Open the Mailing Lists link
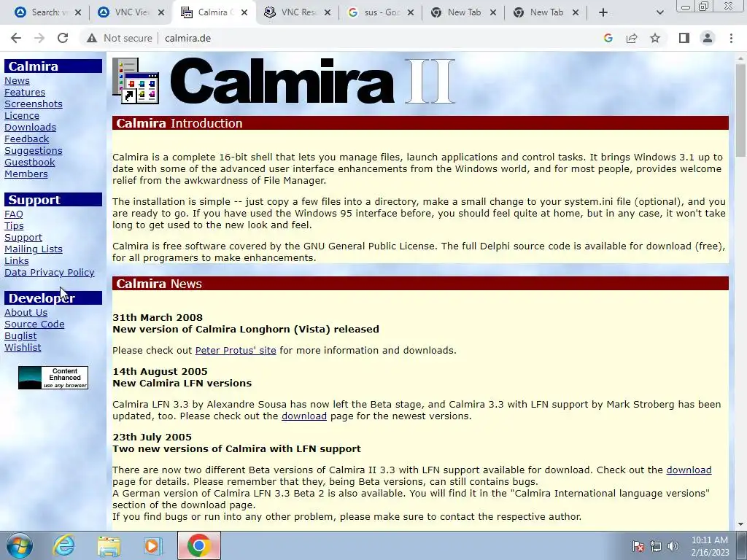 [x=34, y=249]
